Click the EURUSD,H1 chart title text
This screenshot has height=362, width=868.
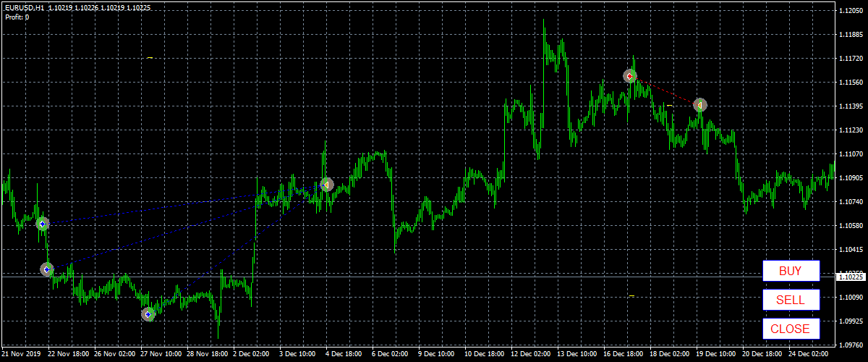coord(24,7)
